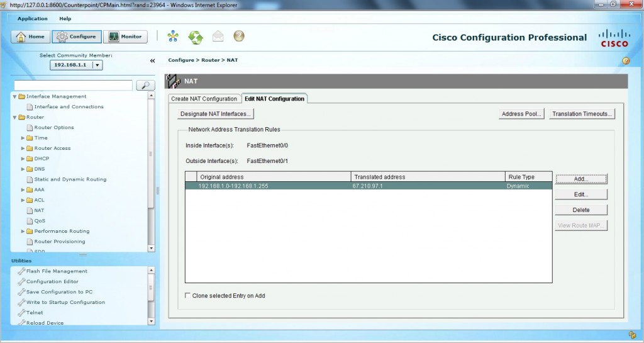Select Edit NAT Configuration tab
Image resolution: width=644 pixels, height=343 pixels.
tap(274, 99)
